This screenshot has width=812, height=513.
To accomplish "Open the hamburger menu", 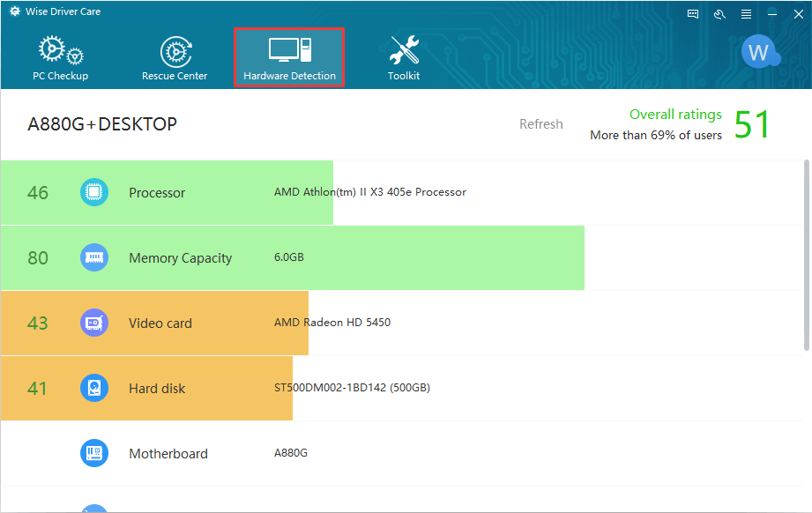I will click(746, 14).
